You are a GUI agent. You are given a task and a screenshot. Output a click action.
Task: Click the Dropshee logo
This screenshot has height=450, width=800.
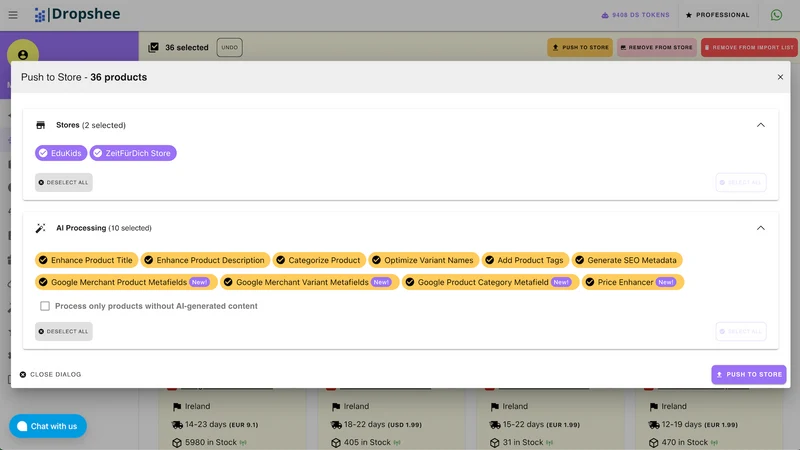point(77,14)
